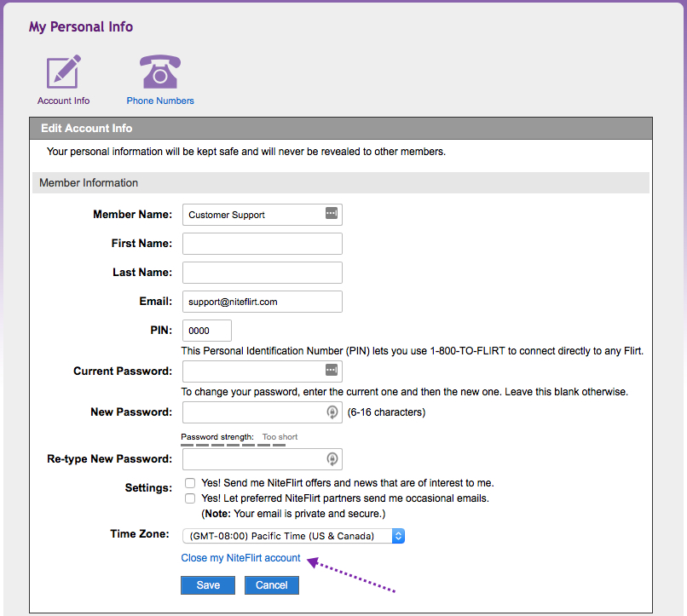Go to the Account Info tab label
This screenshot has height=616, width=687.
(x=64, y=101)
